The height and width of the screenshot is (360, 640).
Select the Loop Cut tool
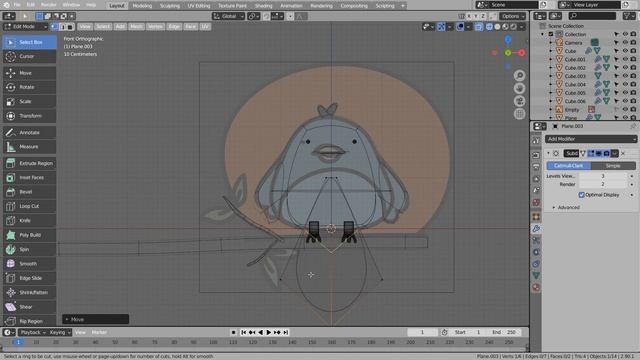click(29, 206)
